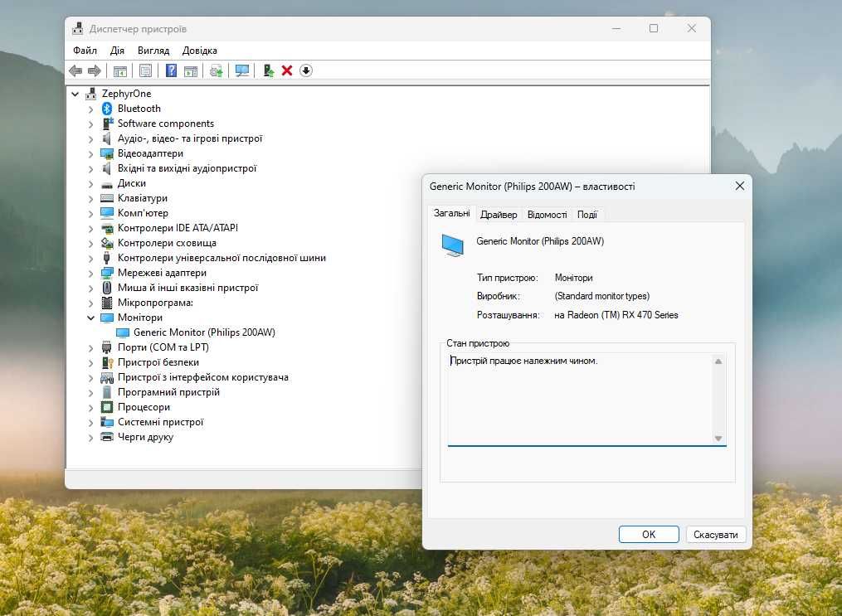Open Properties via the toolbar sheet icon
Viewport: 842px width, 616px height.
tap(145, 70)
